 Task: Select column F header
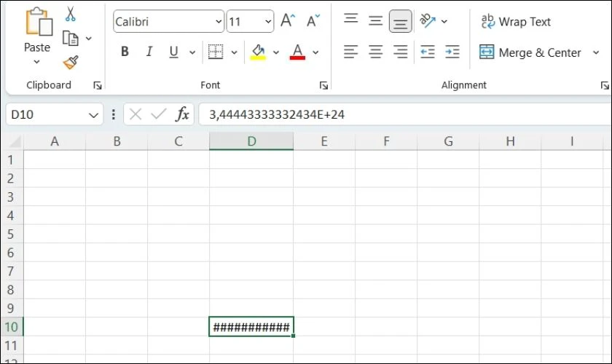(386, 141)
